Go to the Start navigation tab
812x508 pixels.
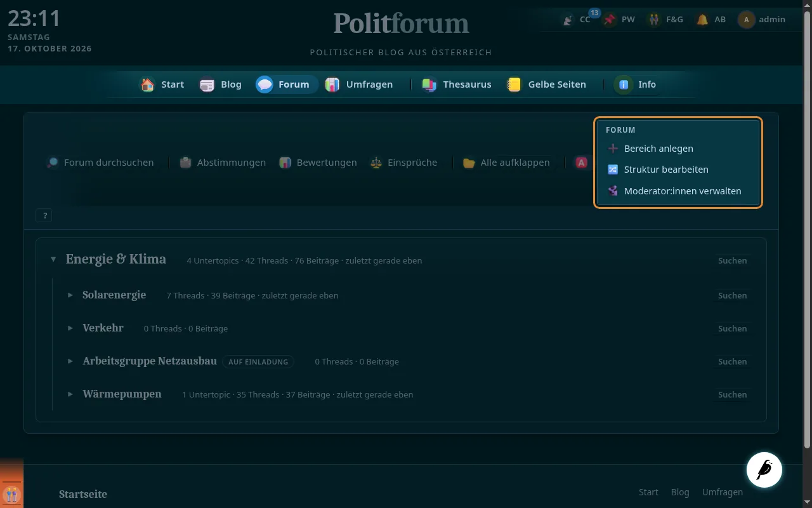click(x=163, y=84)
